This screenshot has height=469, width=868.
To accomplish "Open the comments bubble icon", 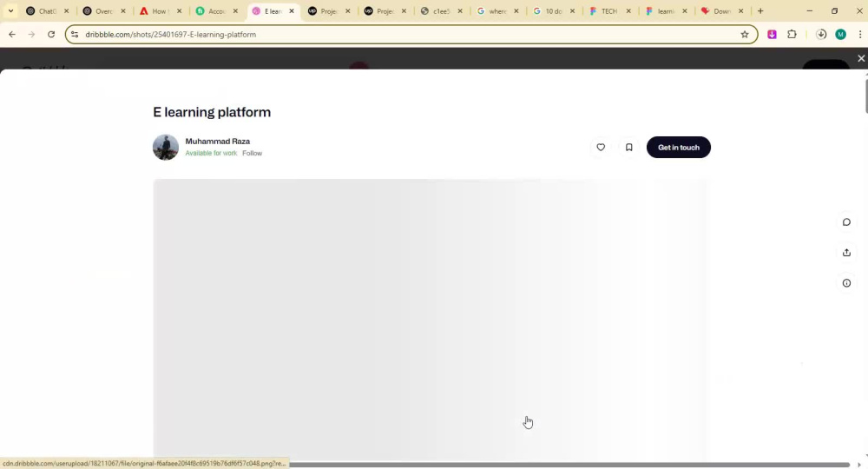I will click(846, 222).
